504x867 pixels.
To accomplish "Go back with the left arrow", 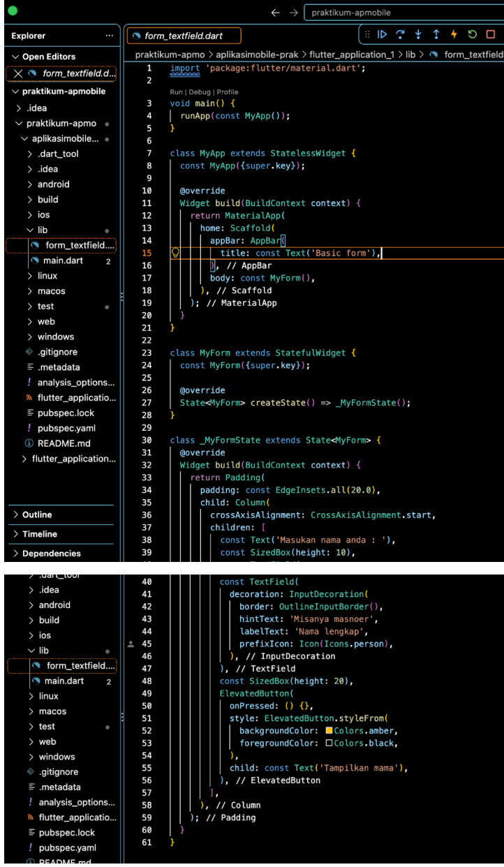I will point(275,13).
